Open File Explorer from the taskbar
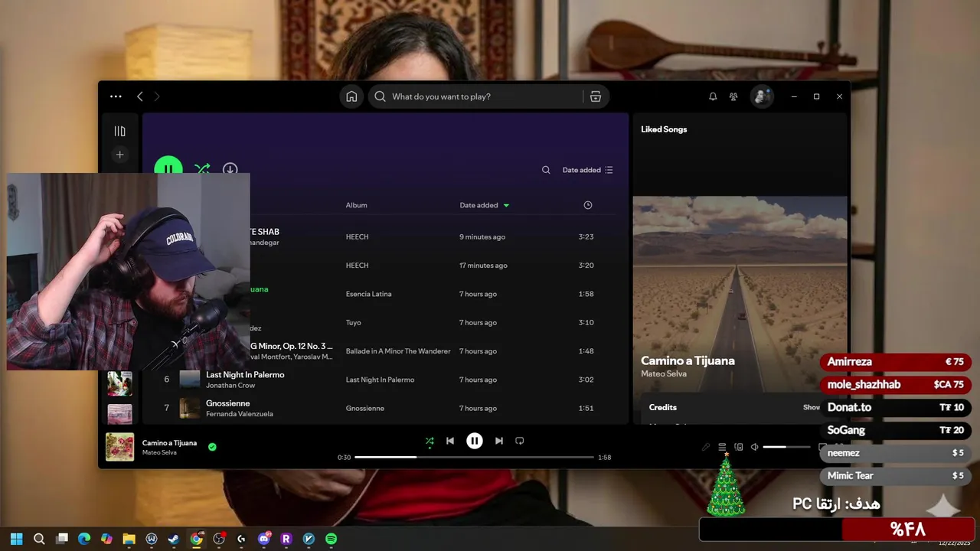Viewport: 980px width, 551px height. point(129,539)
